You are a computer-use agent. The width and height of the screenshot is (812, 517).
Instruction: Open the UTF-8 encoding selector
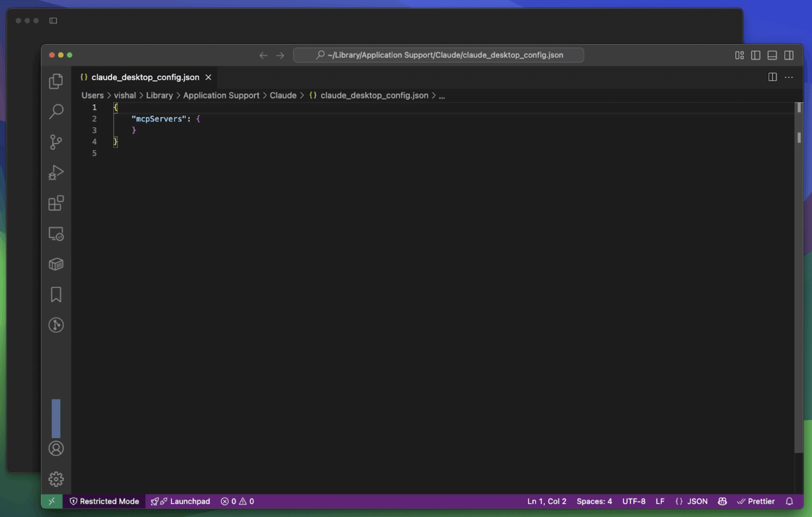[x=634, y=501]
